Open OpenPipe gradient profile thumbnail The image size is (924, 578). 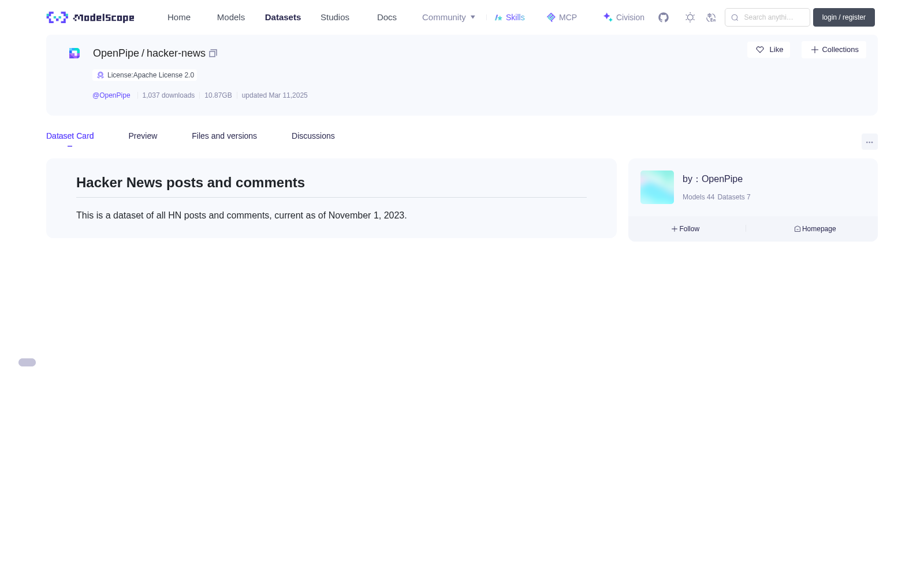(657, 187)
